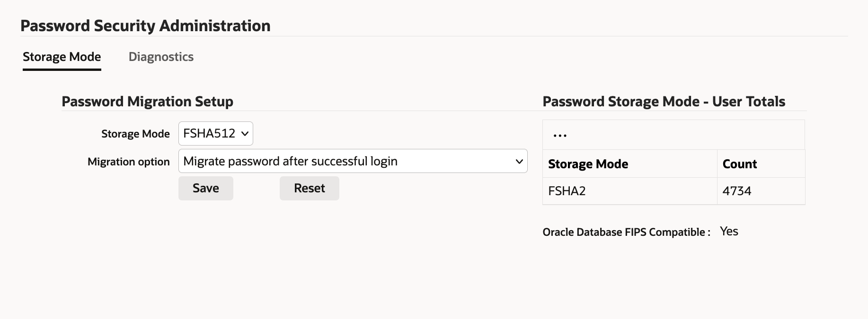Open the migration dropdown chevron arrow
This screenshot has height=319, width=868.
519,161
